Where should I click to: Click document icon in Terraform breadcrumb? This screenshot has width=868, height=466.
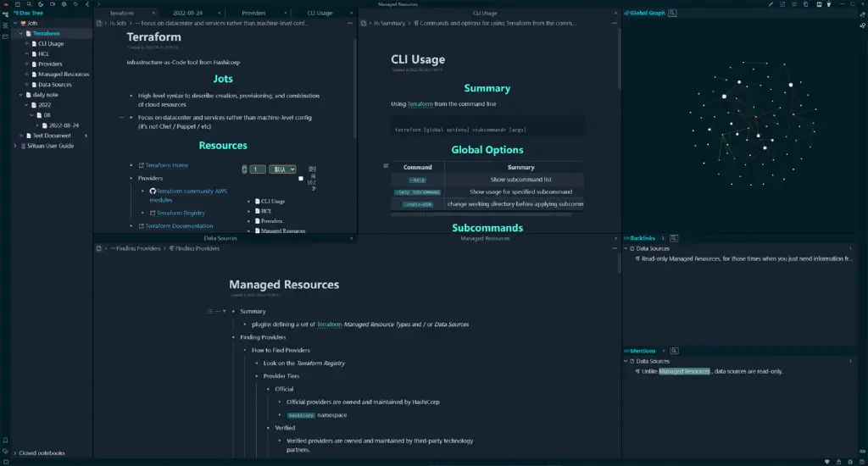[99, 23]
